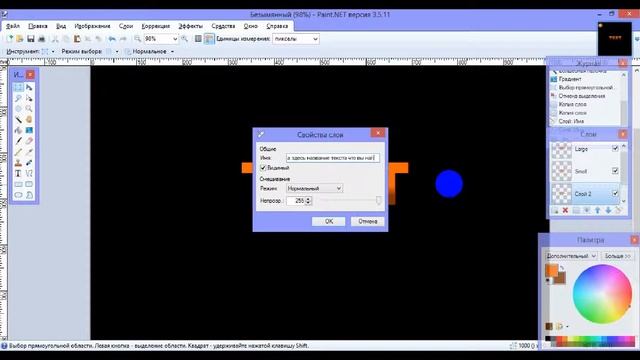
Task: Select the Clone Stamp tool
Action: click(18, 163)
